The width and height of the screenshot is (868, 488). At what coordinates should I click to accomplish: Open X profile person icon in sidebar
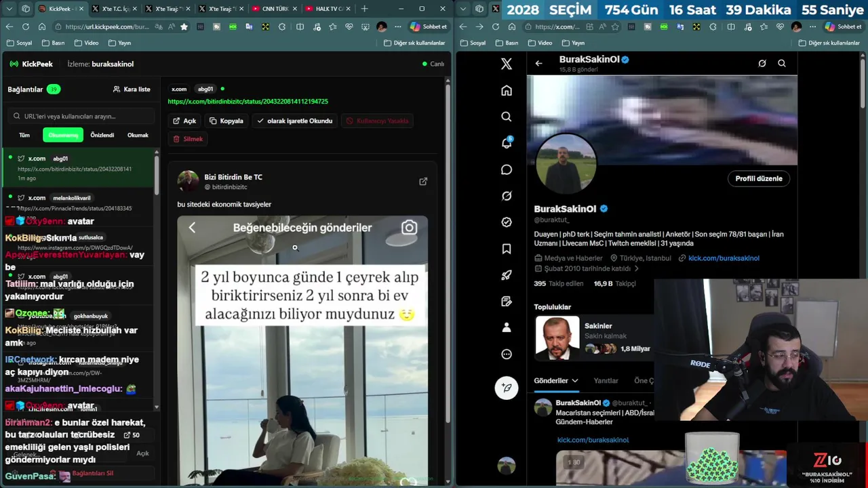tap(507, 327)
